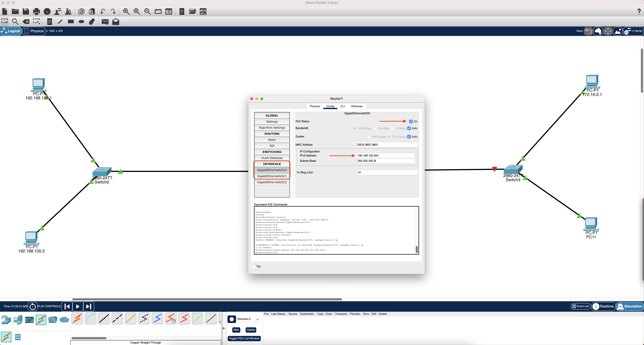Click the Reset Simulation time icon
Screen dimensions: 644x345
tap(32, 306)
